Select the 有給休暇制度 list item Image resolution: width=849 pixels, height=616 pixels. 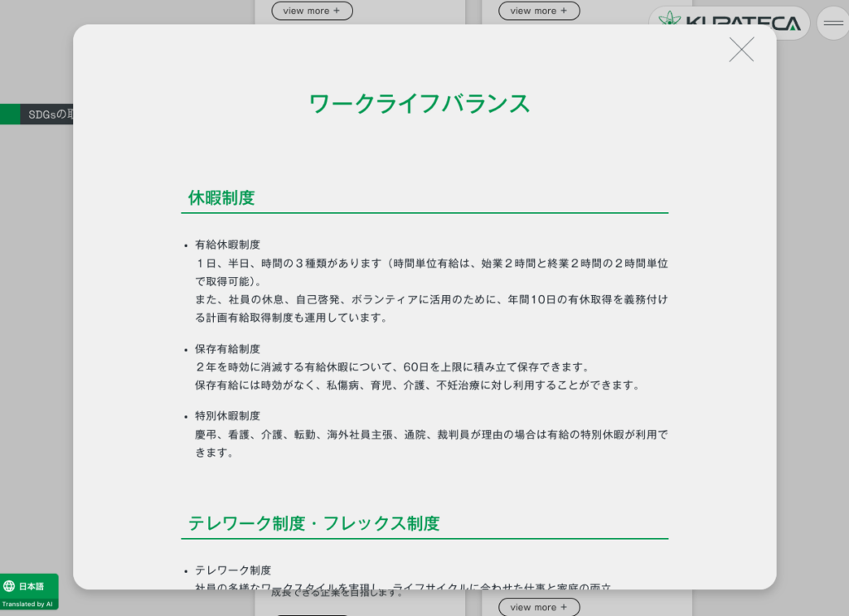tap(227, 245)
